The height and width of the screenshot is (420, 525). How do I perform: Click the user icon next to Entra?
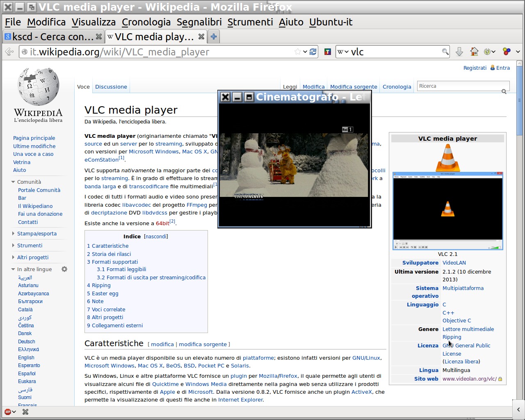[493, 68]
